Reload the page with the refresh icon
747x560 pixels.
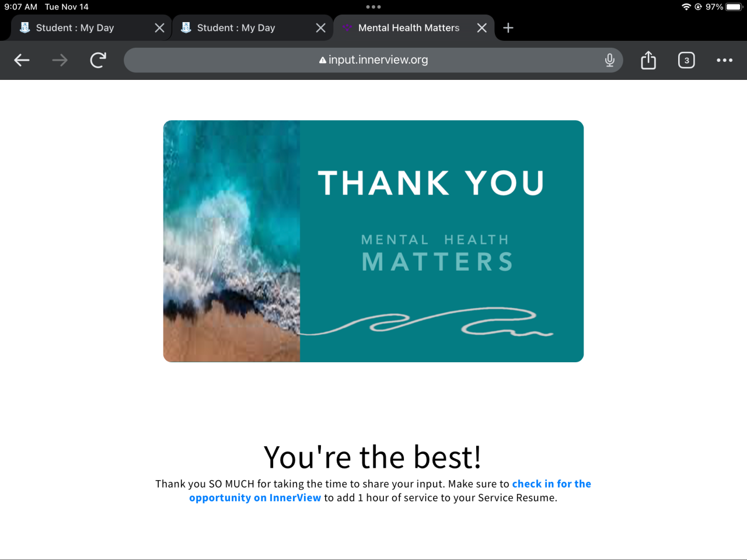click(x=98, y=60)
